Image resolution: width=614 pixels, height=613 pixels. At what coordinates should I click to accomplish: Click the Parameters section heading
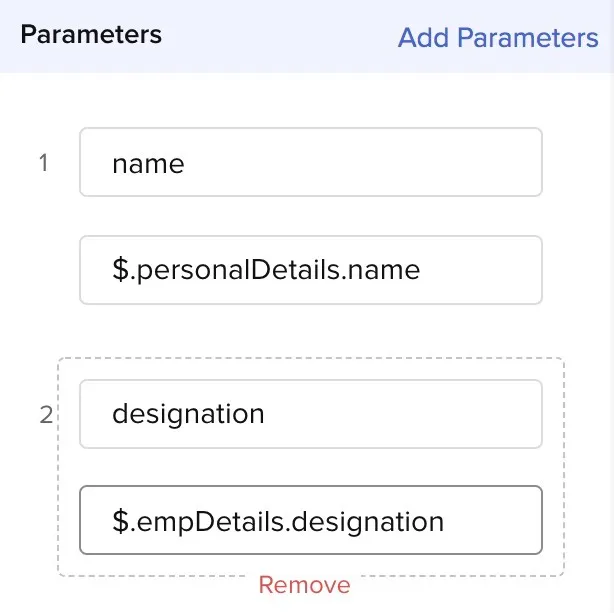point(91,34)
